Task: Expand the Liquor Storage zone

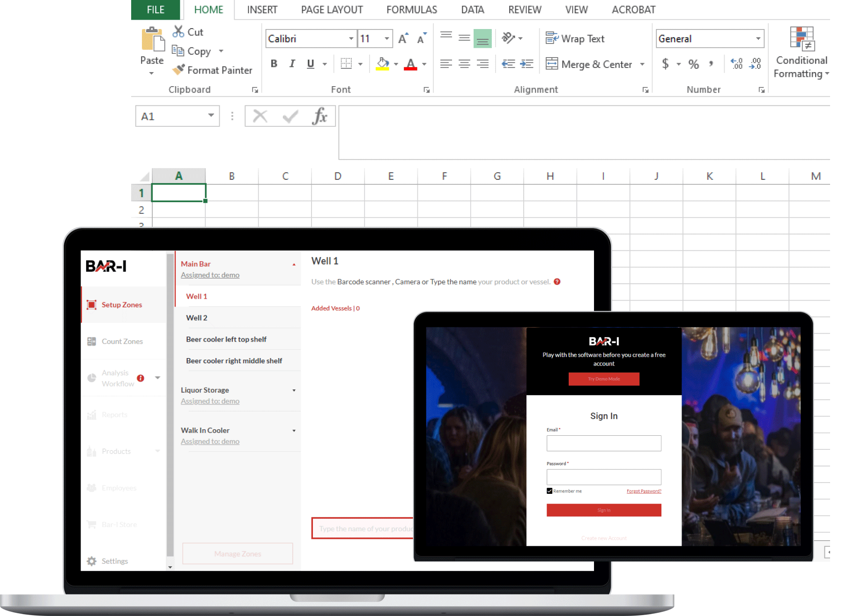Action: (x=294, y=390)
